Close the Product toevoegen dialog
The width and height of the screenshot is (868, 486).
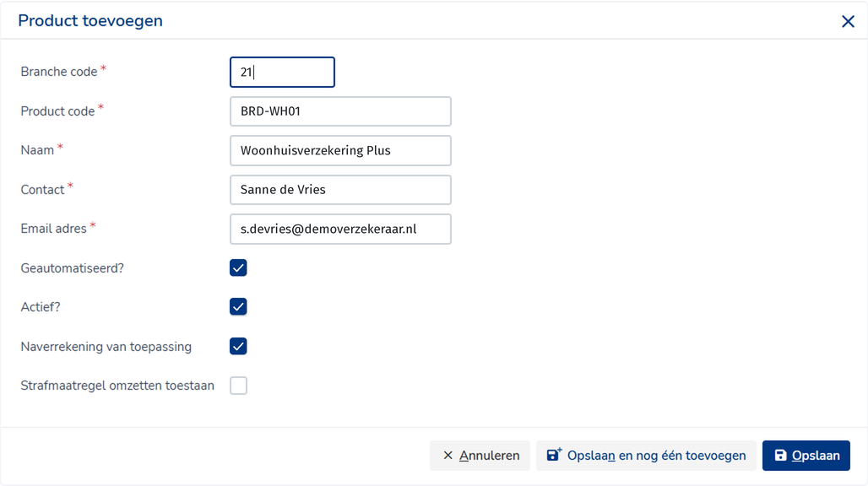point(848,22)
